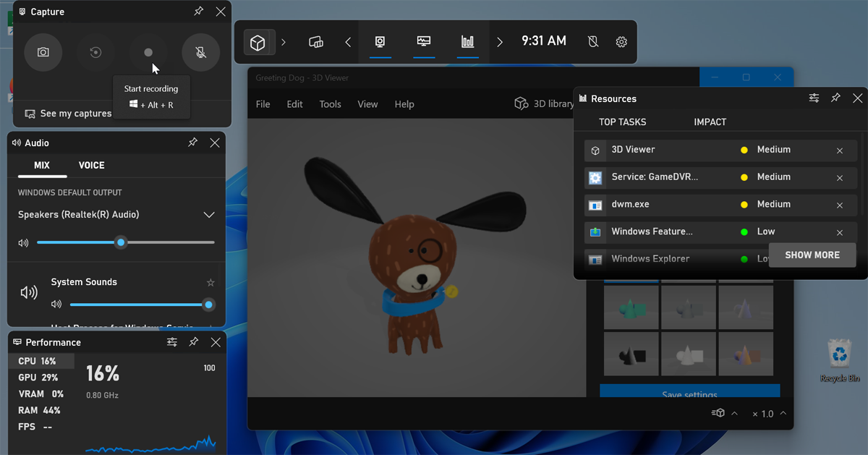Start recording with the record button
Viewport: 868px width, 455px height.
pyautogui.click(x=148, y=52)
